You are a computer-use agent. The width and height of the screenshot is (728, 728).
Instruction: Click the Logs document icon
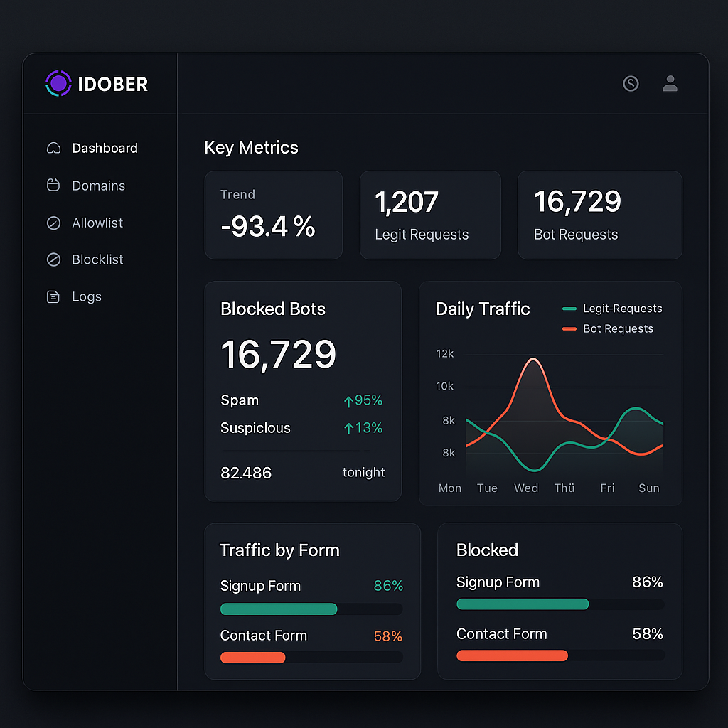click(x=53, y=297)
